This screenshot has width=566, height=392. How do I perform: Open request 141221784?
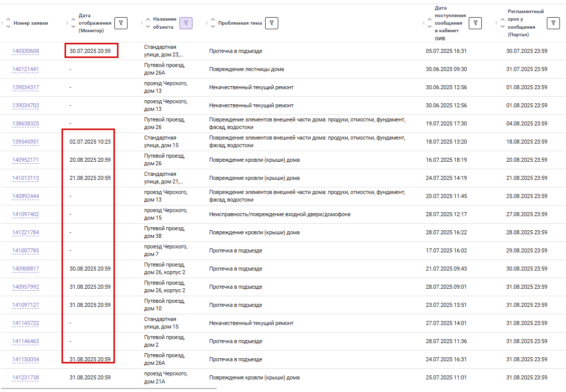click(x=26, y=232)
